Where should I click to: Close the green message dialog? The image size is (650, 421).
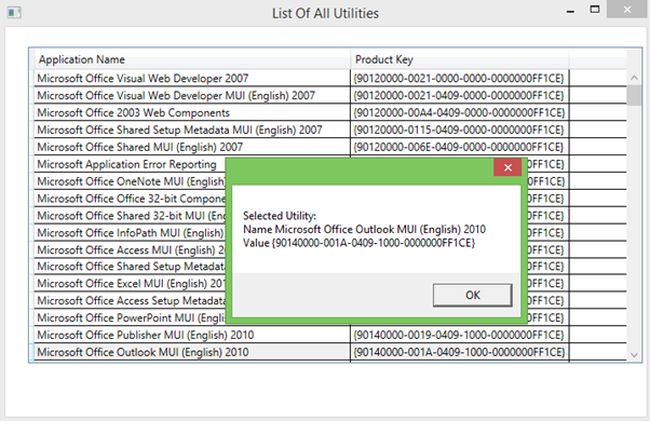507,167
